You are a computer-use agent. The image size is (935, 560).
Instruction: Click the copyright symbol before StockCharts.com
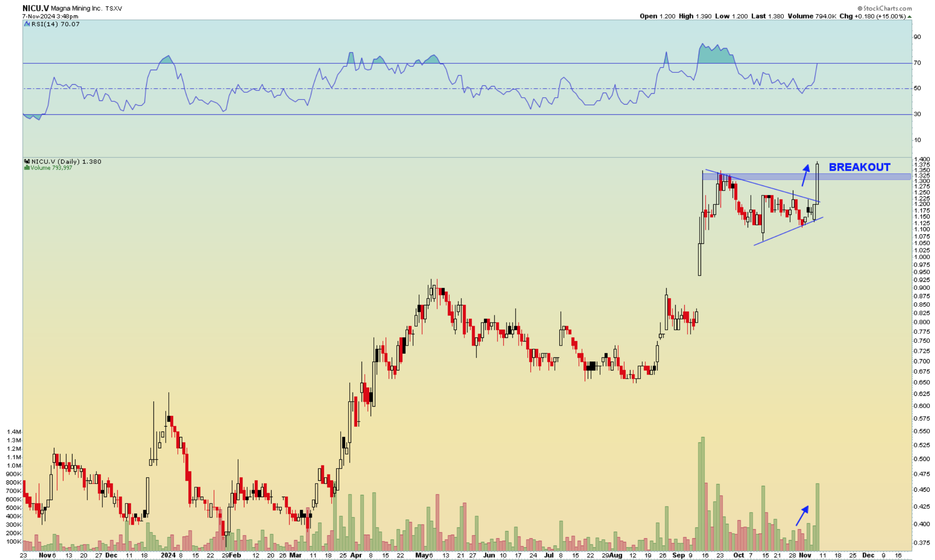(x=860, y=8)
